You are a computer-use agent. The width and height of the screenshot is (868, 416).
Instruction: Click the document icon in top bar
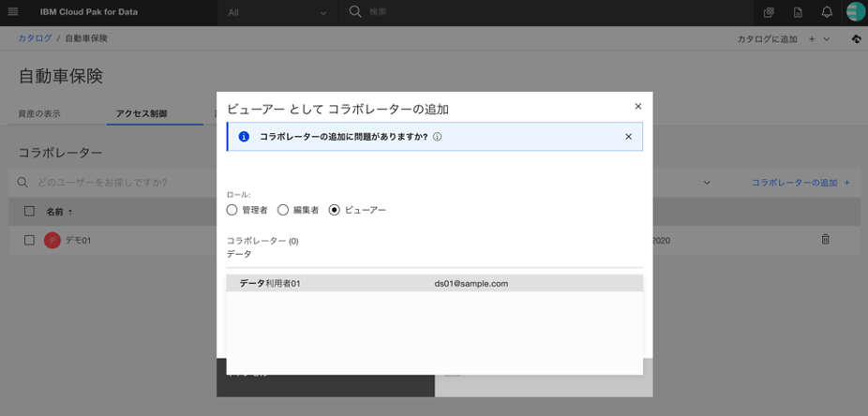coord(798,12)
